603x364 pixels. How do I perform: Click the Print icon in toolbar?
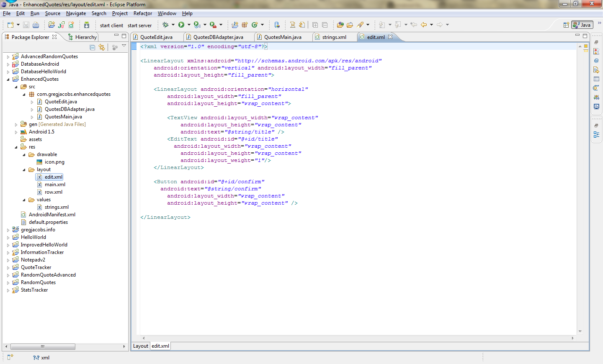tap(36, 25)
